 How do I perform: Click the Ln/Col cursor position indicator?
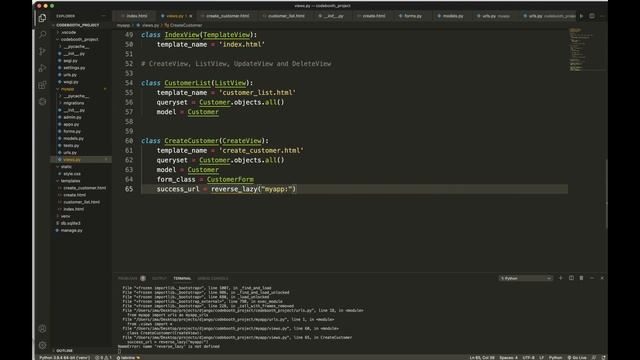[x=482, y=358]
